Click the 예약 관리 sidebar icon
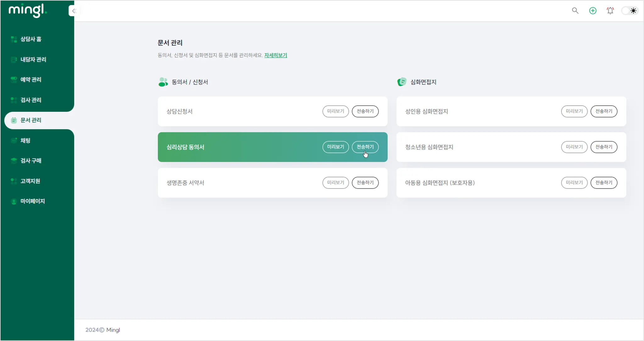 (x=14, y=80)
